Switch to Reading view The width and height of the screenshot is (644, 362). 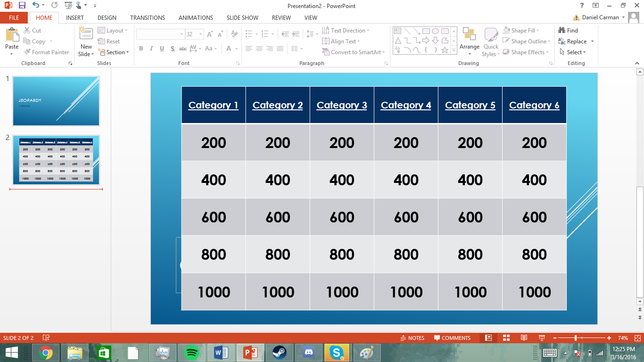click(x=524, y=338)
